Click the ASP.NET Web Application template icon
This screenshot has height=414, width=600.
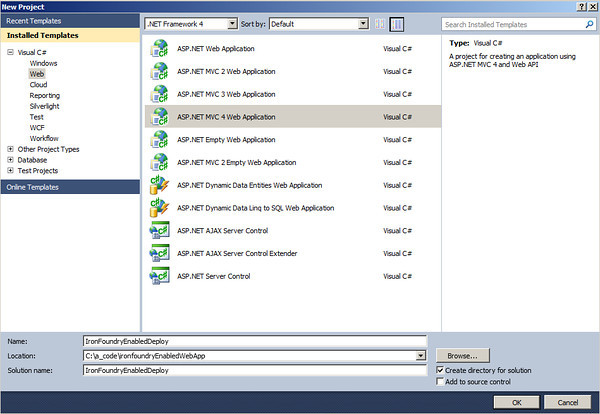159,49
